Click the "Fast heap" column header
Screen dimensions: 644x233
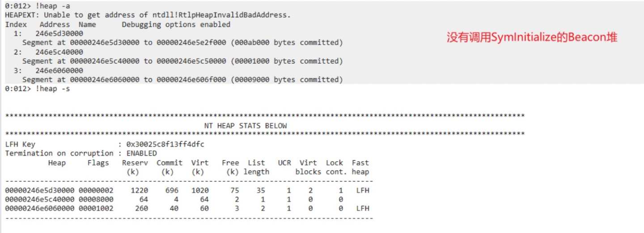pyautogui.click(x=360, y=167)
